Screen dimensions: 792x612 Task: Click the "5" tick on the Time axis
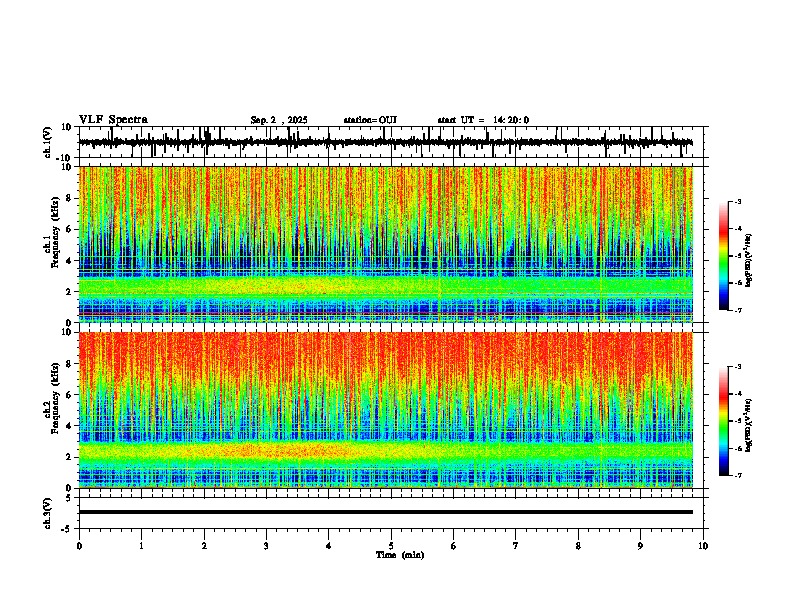(391, 546)
